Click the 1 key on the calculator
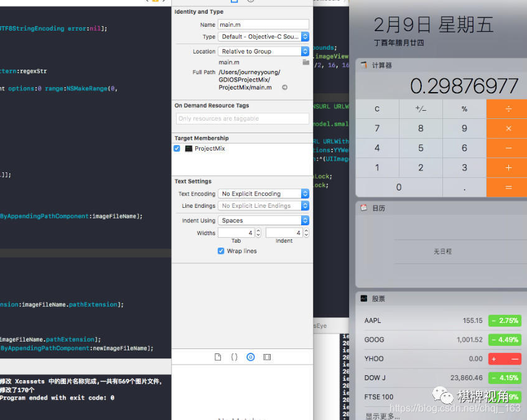Viewport: 527px width, 420px height. [377, 167]
